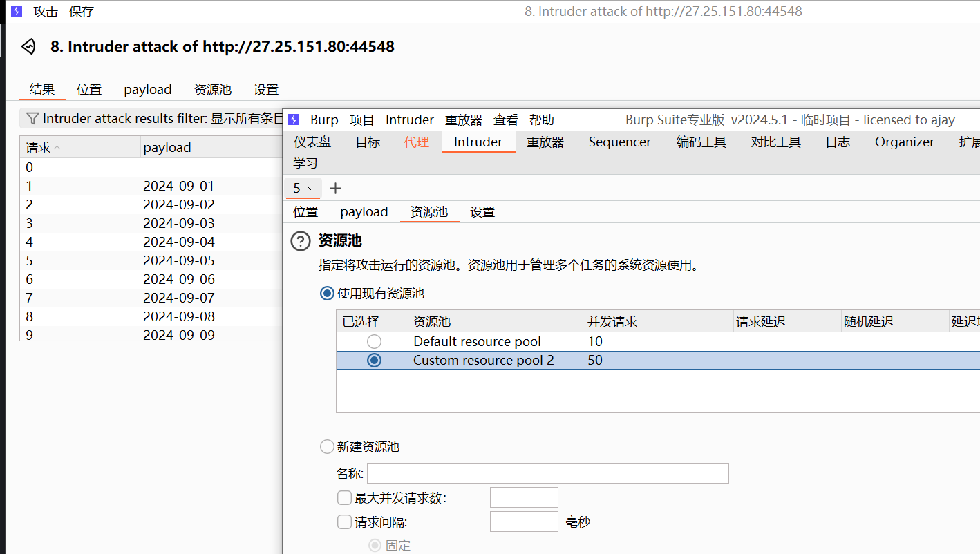This screenshot has height=554, width=980.
Task: Click the Intruder attack target icon
Action: 28,46
